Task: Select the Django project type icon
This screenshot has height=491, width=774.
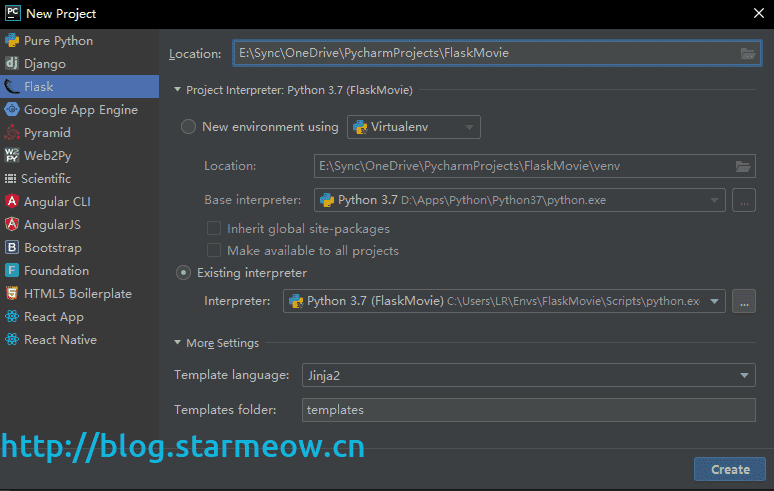Action: 12,64
